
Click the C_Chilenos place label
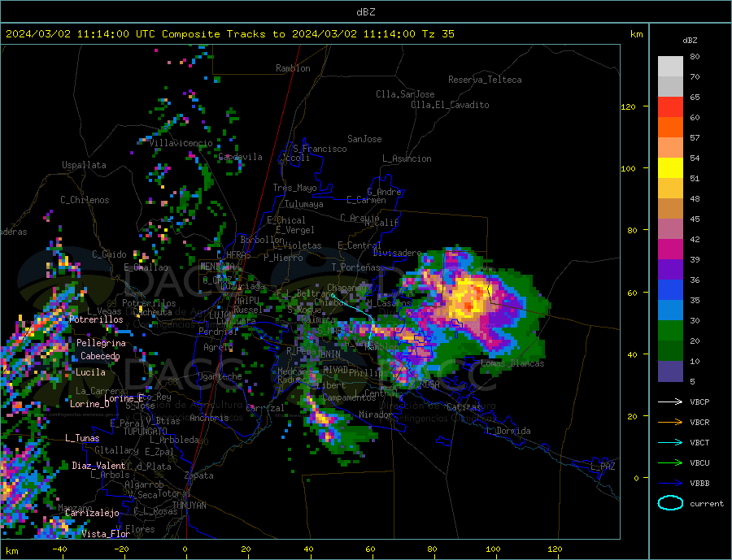[x=85, y=200]
